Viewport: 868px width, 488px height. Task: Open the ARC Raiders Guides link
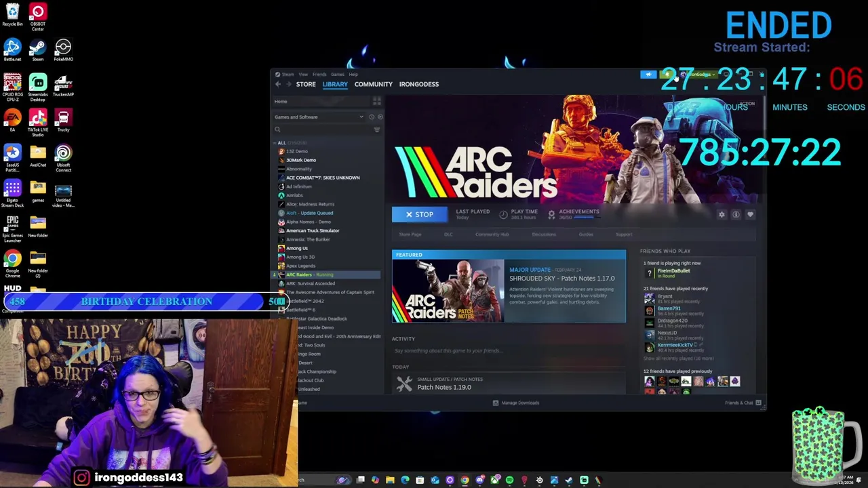pyautogui.click(x=586, y=235)
